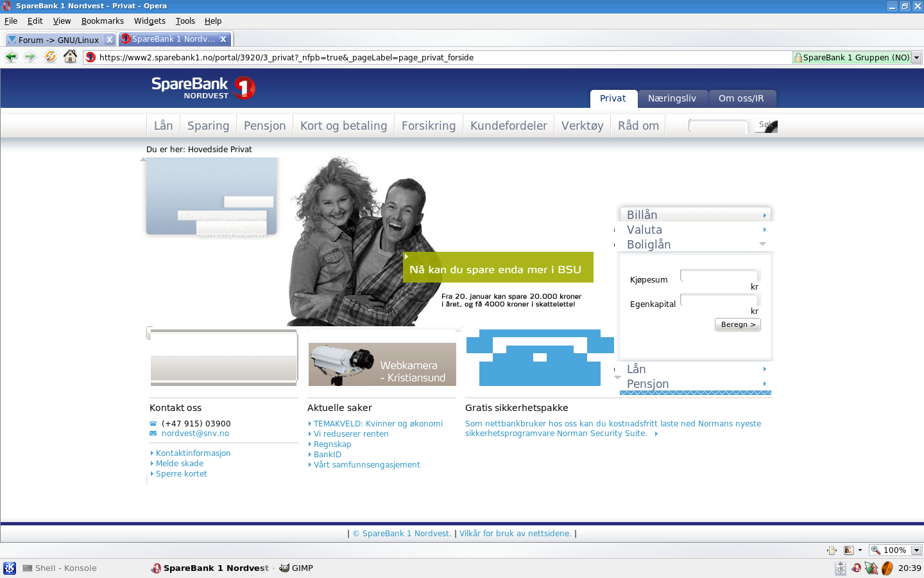The image size is (924, 578).
Task: Open the image display mode dropdown arrow
Action: click(860, 550)
